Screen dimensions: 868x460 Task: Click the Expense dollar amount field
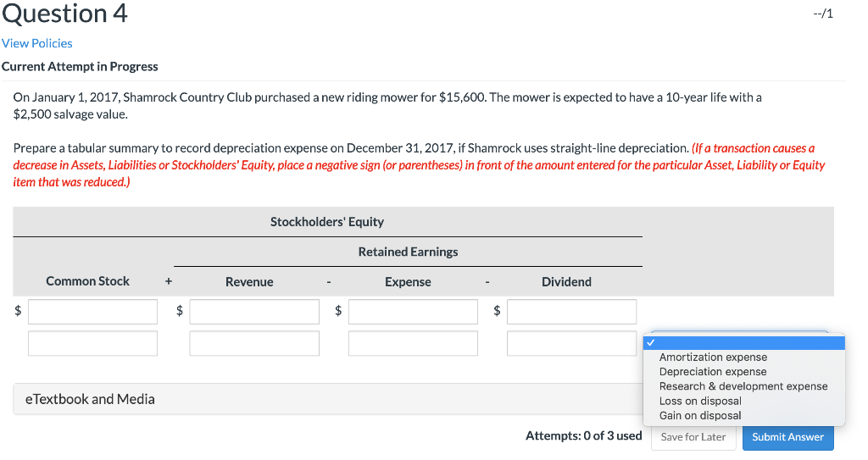coord(413,312)
